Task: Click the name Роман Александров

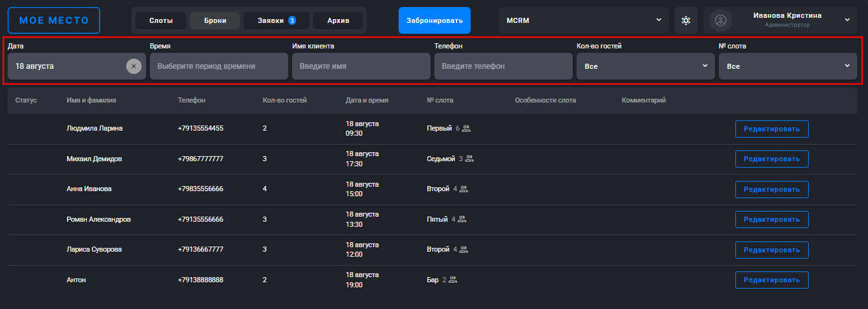Action: point(98,219)
